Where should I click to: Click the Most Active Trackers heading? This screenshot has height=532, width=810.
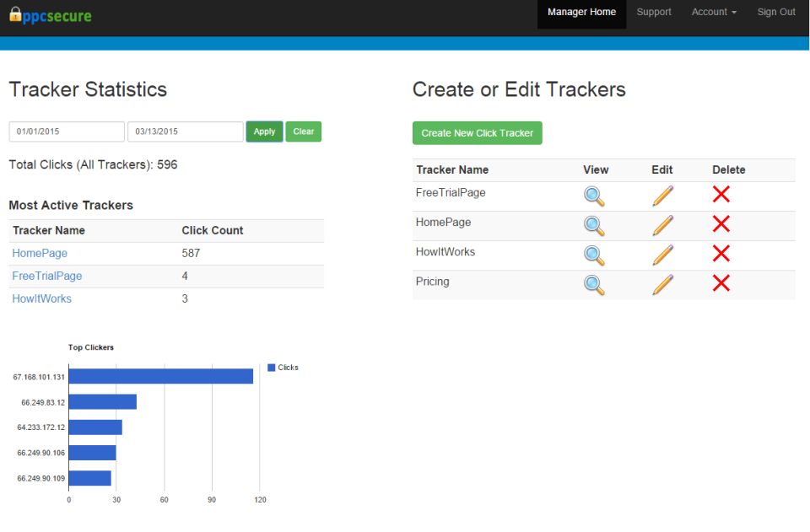click(x=71, y=206)
